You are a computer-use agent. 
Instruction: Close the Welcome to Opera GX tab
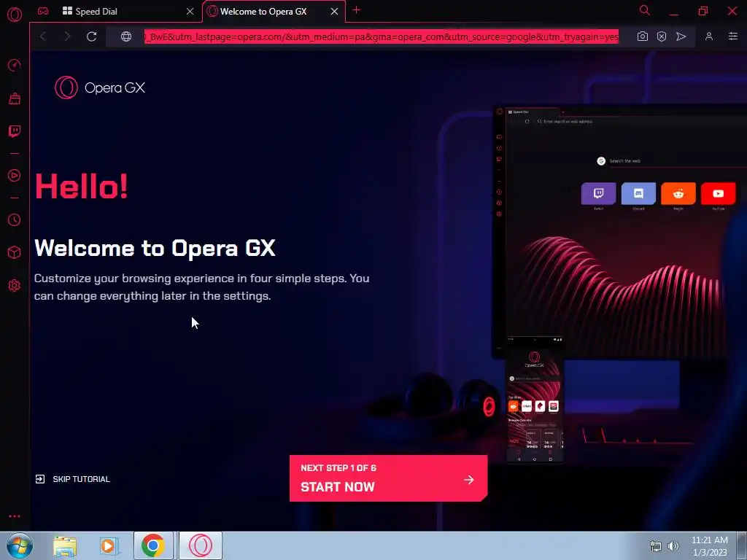click(x=334, y=12)
